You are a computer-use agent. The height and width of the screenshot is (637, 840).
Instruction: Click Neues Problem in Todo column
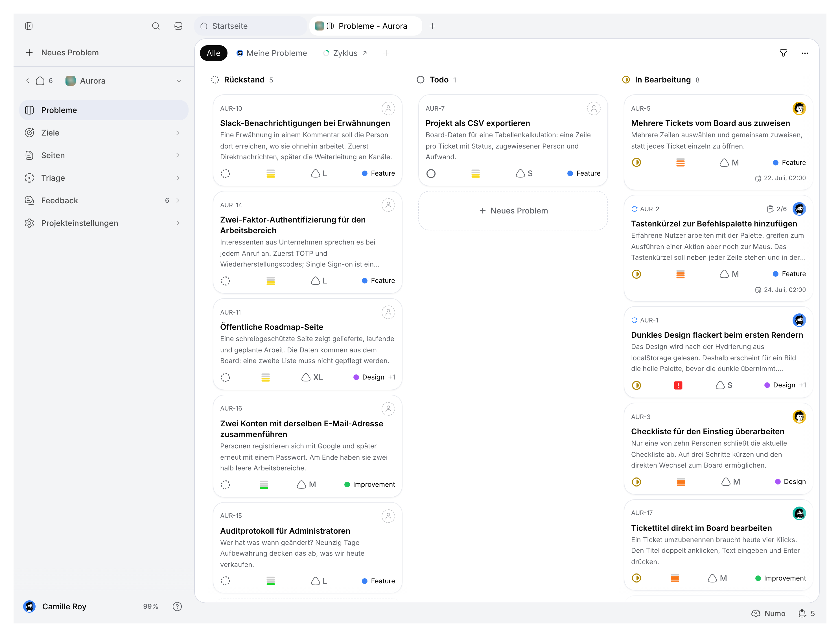[513, 211]
